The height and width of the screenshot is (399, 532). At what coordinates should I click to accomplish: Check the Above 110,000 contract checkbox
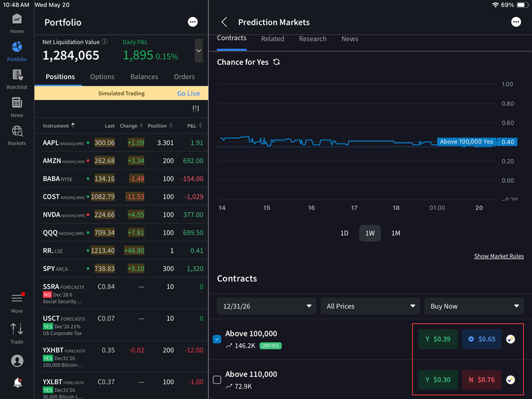click(217, 379)
